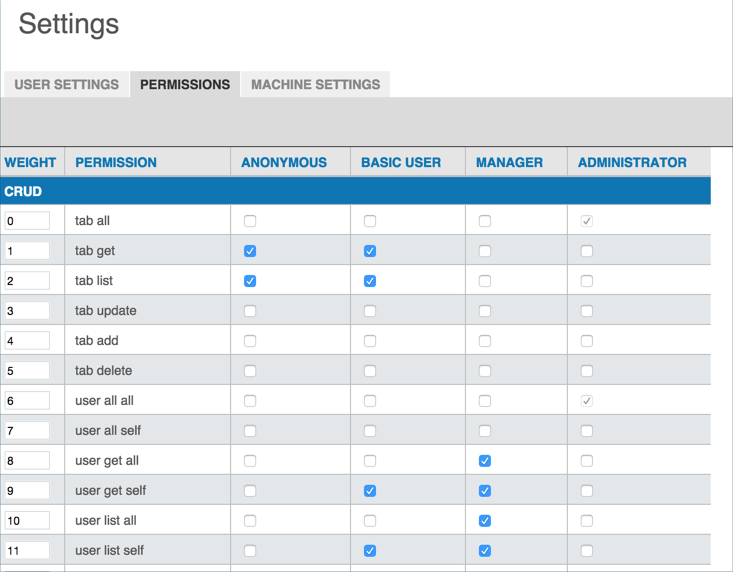Enable tab add for Administrator
The image size is (733, 572).
[587, 341]
